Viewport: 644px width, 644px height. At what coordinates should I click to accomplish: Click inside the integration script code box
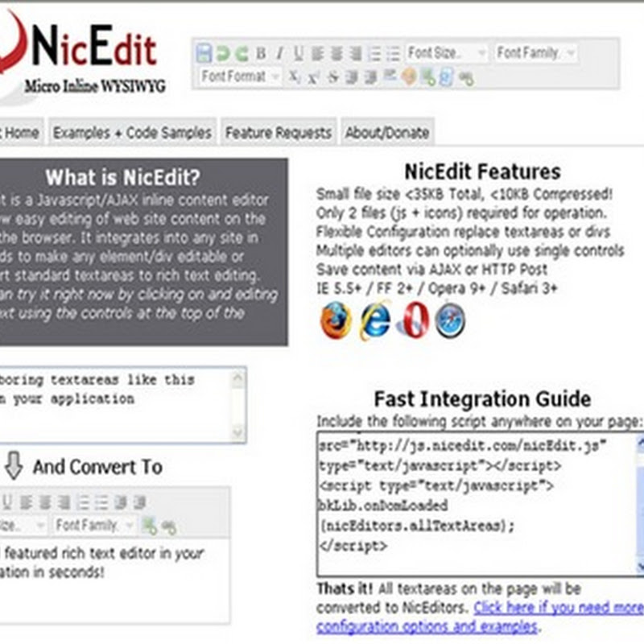(477, 505)
